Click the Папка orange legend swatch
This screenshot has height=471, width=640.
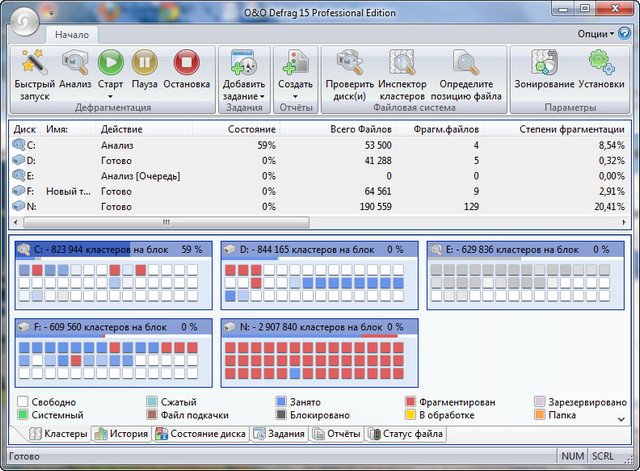point(540,415)
